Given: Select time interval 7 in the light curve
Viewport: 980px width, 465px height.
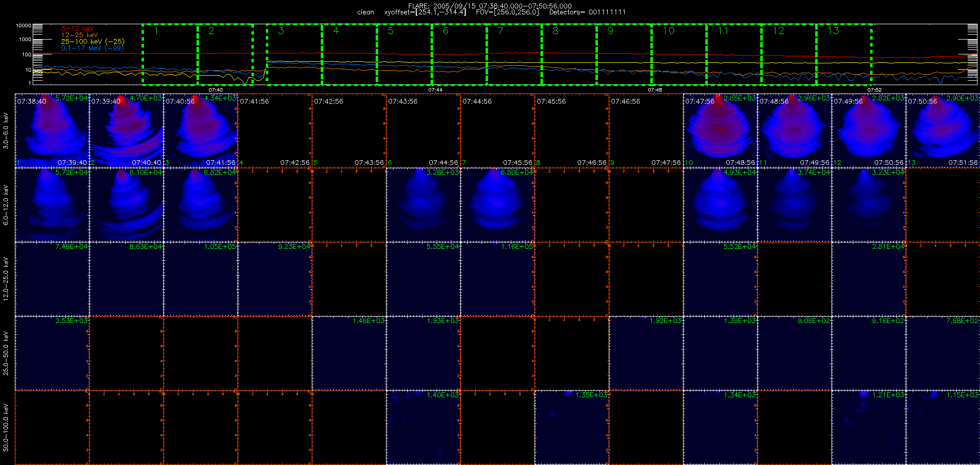Looking at the screenshot, I should pos(514,54).
